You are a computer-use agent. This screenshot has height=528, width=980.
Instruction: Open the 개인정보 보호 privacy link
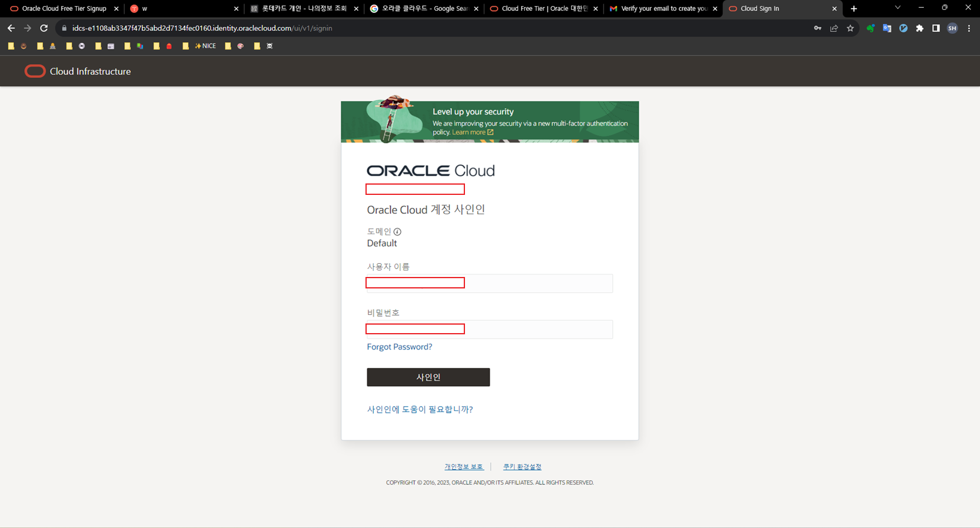click(464, 467)
